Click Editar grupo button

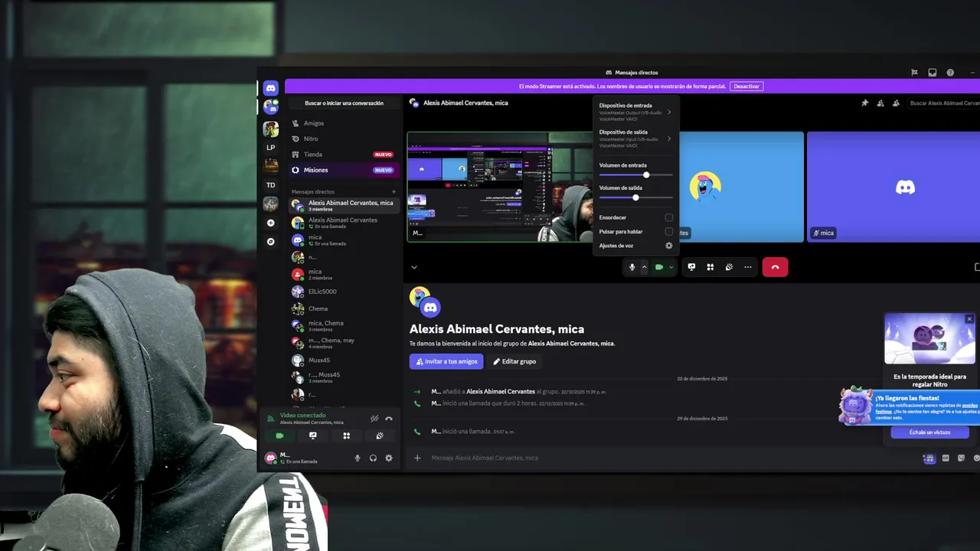coord(514,361)
